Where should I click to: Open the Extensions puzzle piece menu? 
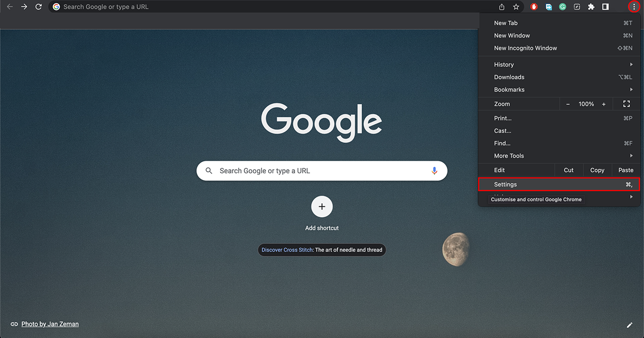tap(591, 7)
